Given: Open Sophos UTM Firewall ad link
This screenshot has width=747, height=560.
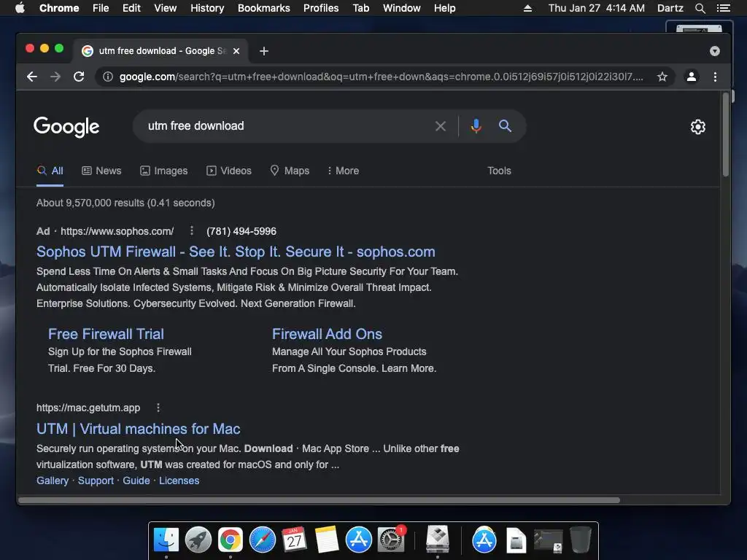Looking at the screenshot, I should 236,252.
